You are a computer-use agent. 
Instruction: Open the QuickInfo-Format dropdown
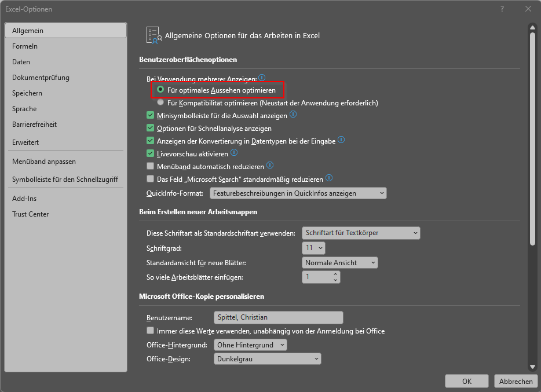[x=298, y=193]
